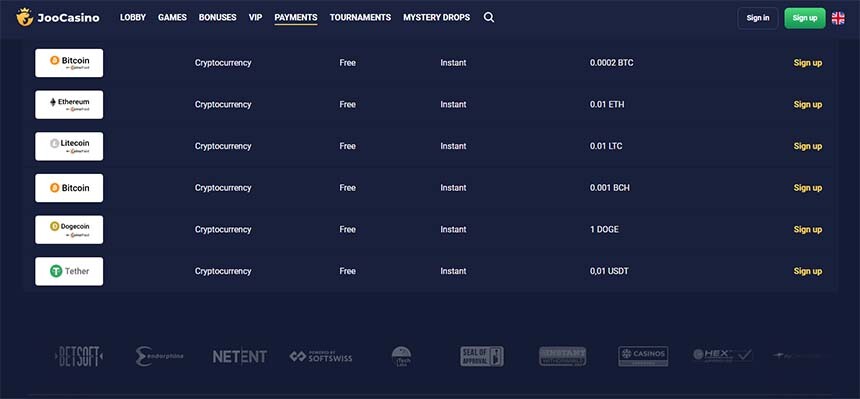Go to the Tournaments page
This screenshot has height=399, width=860.
click(360, 18)
